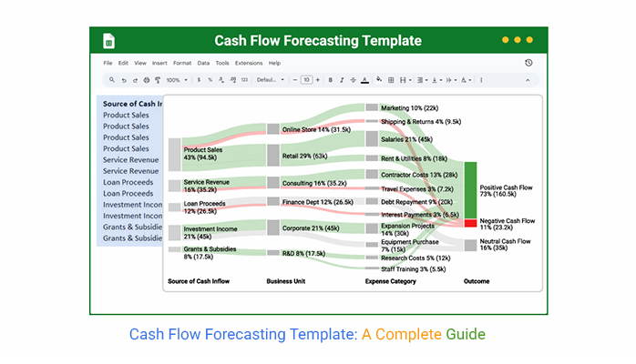Click the Google Sheets logo icon
Image resolution: width=636 pixels, height=364 pixels.
click(x=108, y=41)
